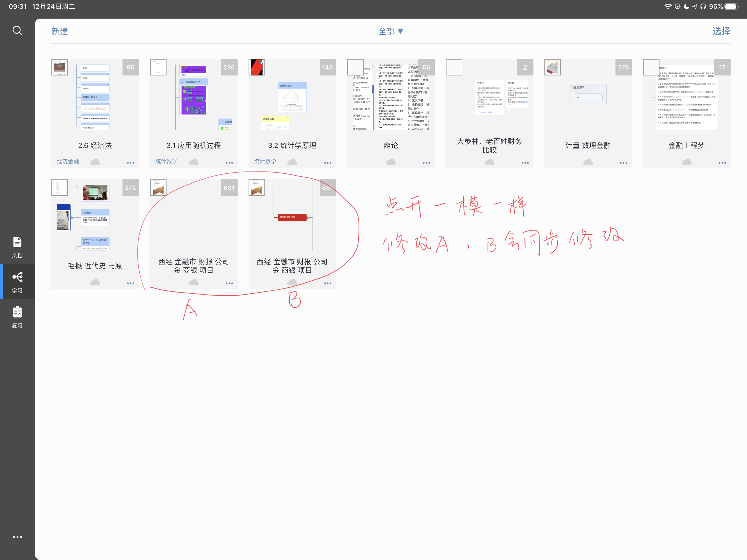Expand the 全部 filter dropdown
Image resolution: width=747 pixels, height=560 pixels.
tap(391, 31)
